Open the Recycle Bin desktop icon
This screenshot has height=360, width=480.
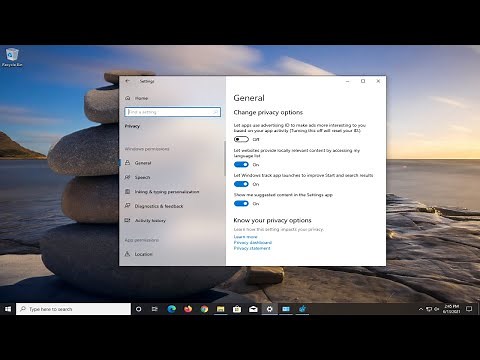(12, 57)
